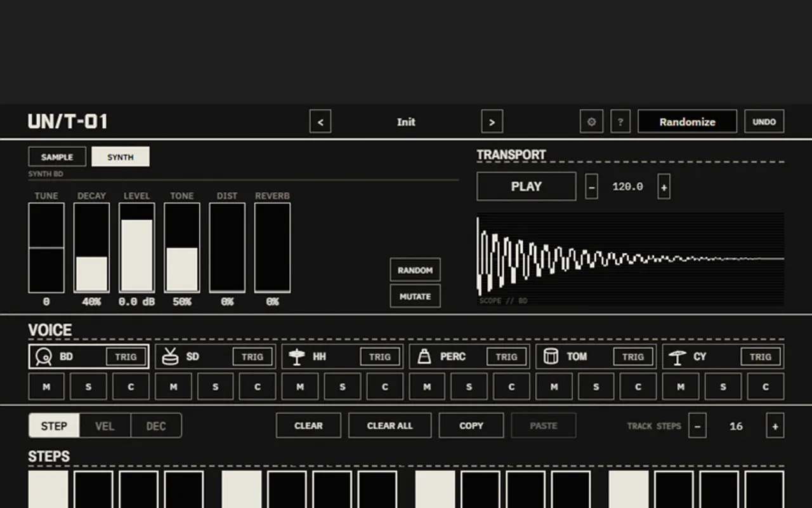The height and width of the screenshot is (508, 812).
Task: Mute the CY voice with M
Action: click(x=681, y=387)
